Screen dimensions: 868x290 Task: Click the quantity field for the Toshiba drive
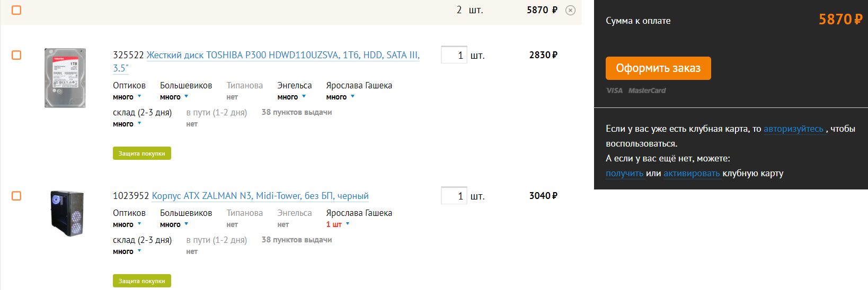tap(454, 55)
